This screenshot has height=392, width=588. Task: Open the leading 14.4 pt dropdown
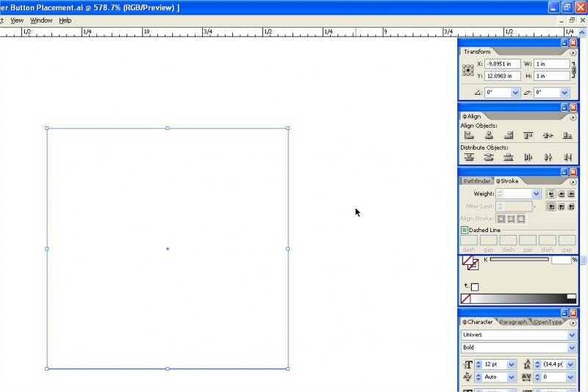(x=571, y=364)
